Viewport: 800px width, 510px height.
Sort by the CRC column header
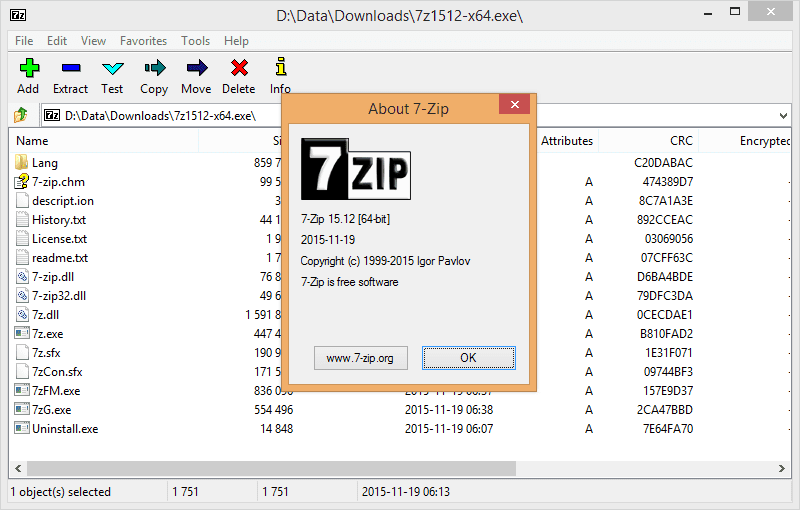[648, 141]
